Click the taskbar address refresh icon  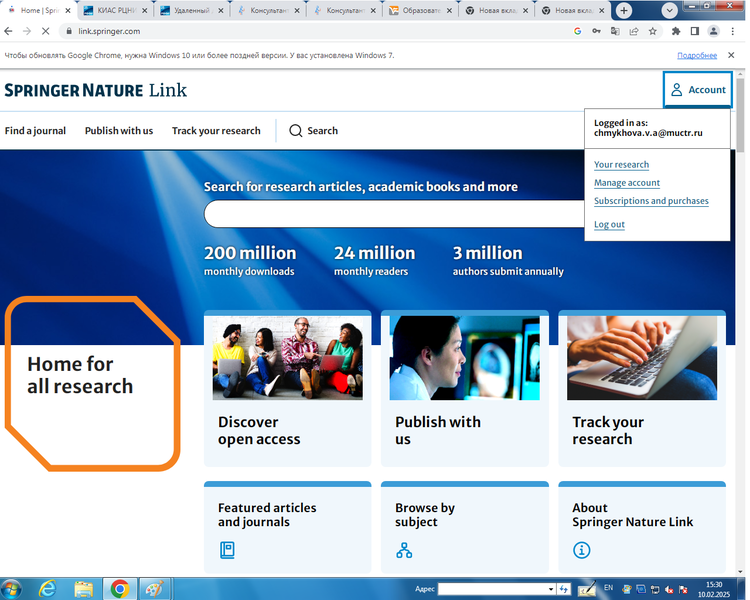tap(564, 589)
